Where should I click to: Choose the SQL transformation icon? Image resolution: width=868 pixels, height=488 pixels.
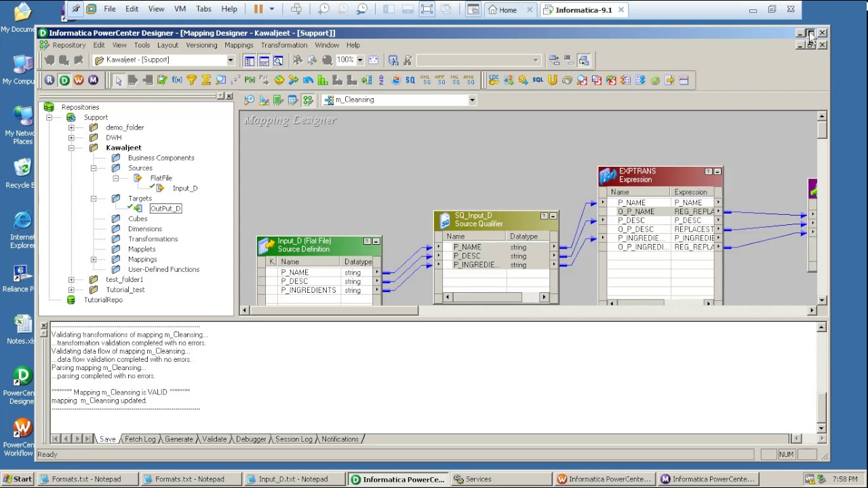[x=538, y=80]
